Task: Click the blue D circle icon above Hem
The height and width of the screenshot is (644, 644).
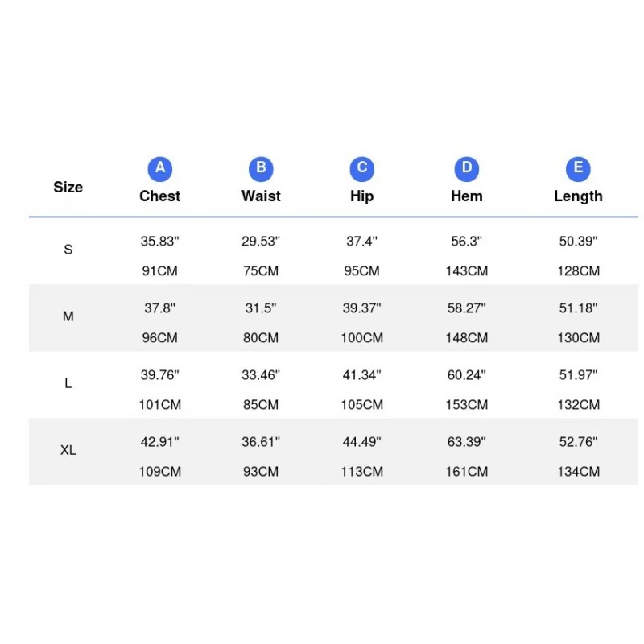Action: (467, 169)
